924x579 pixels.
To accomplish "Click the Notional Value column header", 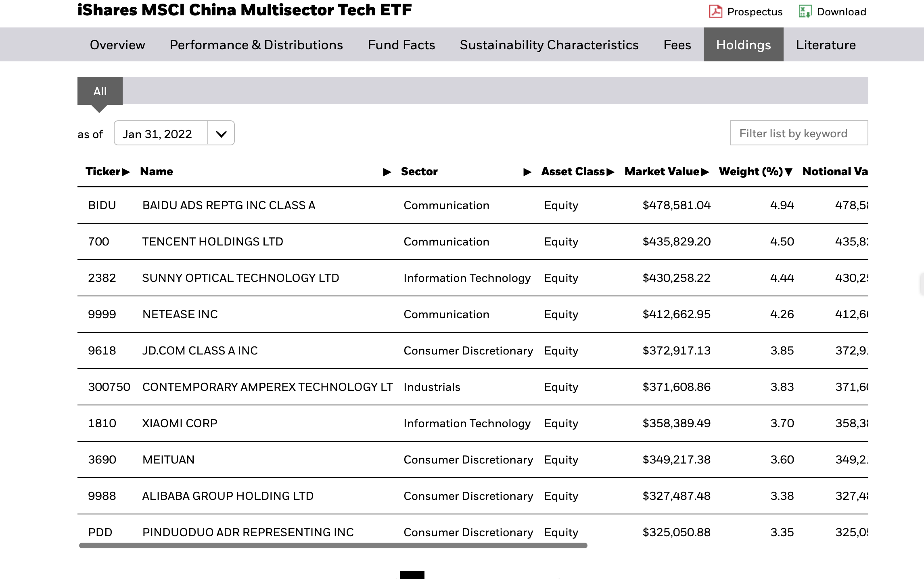I will coord(835,172).
